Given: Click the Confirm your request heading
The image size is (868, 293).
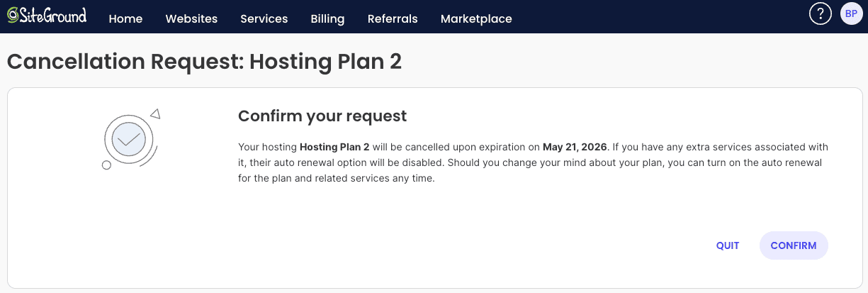Looking at the screenshot, I should [x=322, y=116].
